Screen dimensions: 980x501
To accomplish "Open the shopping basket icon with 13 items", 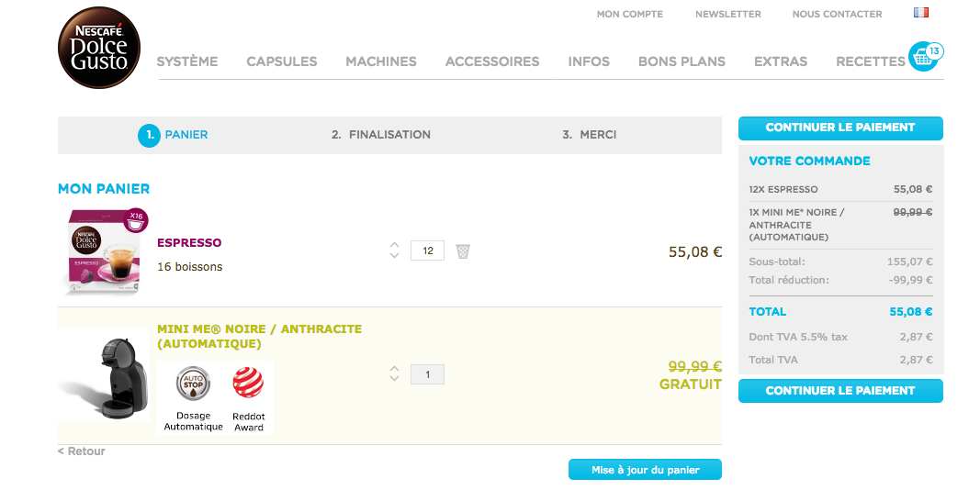I will click(x=925, y=56).
